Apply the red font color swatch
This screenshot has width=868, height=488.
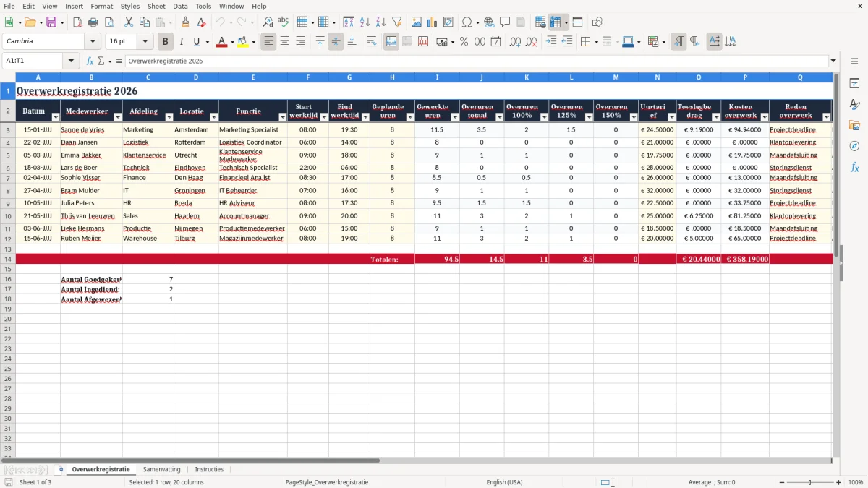(221, 42)
